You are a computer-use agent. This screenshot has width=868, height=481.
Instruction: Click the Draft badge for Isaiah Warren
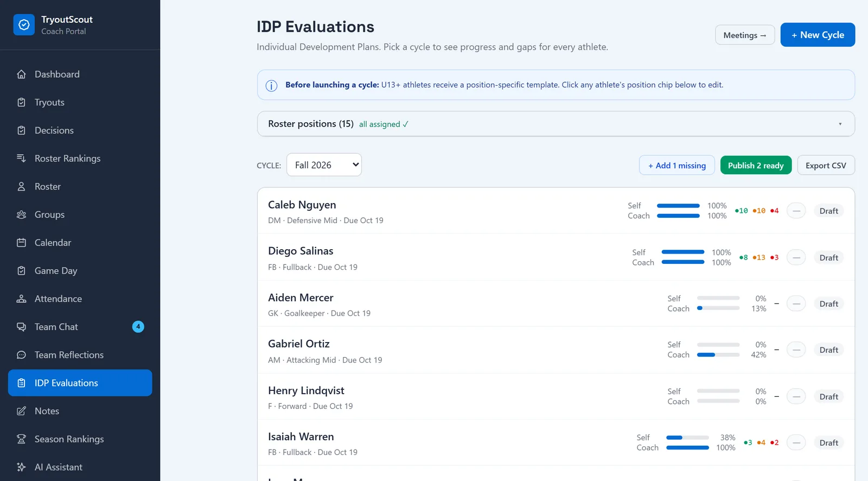click(828, 443)
